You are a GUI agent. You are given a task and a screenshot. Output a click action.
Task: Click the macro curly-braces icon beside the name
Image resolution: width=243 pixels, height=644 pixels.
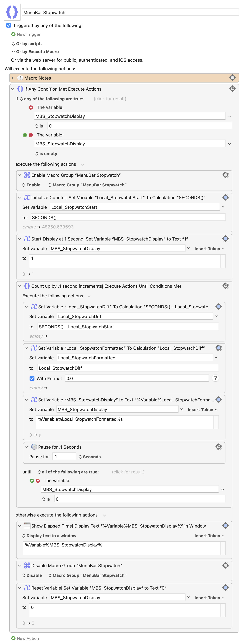(x=12, y=12)
